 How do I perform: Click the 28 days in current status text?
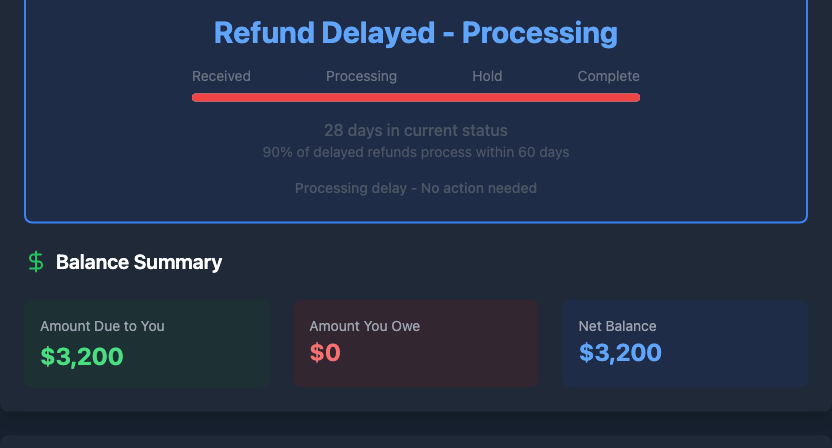(x=416, y=131)
